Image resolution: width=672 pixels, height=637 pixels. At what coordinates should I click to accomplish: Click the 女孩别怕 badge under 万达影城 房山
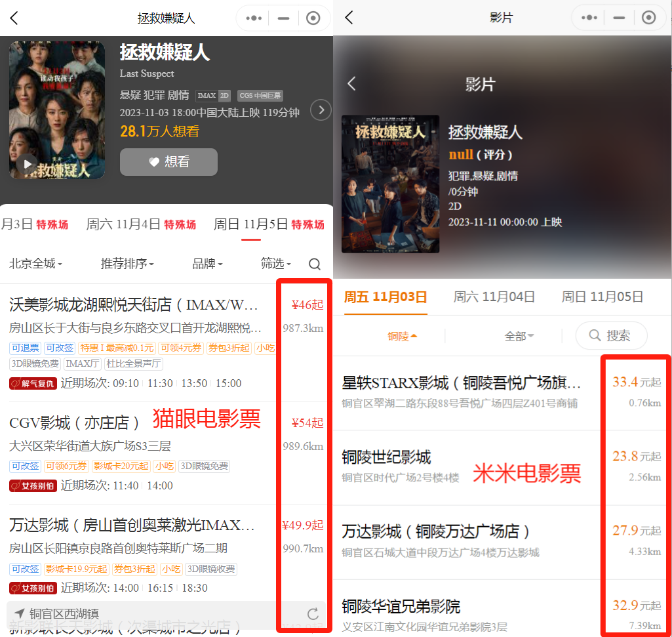click(33, 588)
